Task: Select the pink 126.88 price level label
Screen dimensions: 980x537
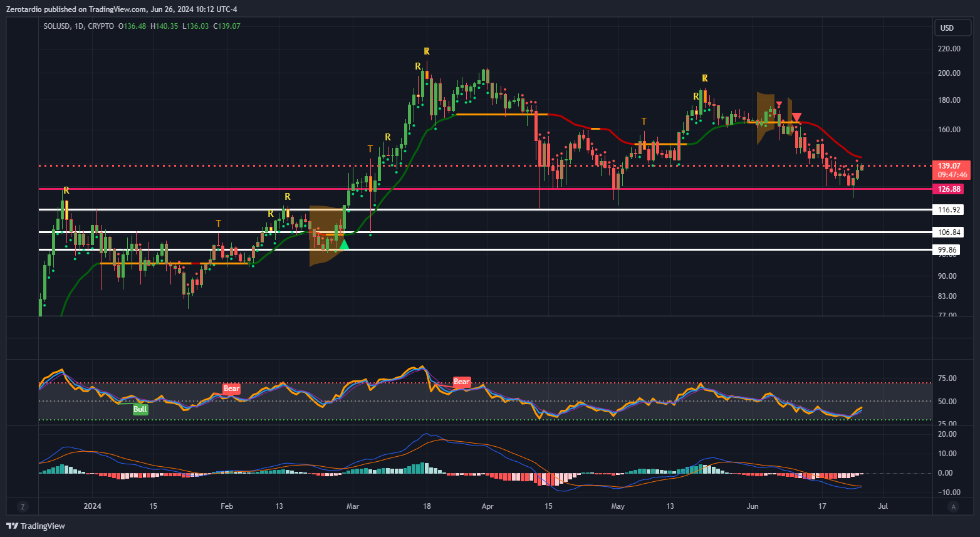Action: (949, 189)
